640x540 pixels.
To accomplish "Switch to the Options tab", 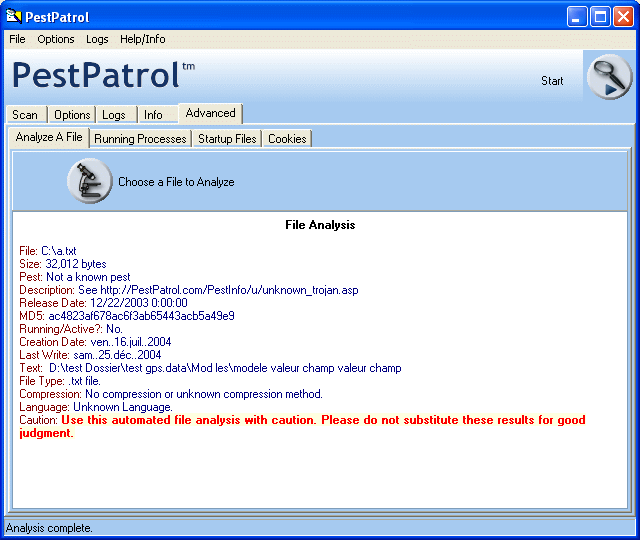I will point(72,115).
